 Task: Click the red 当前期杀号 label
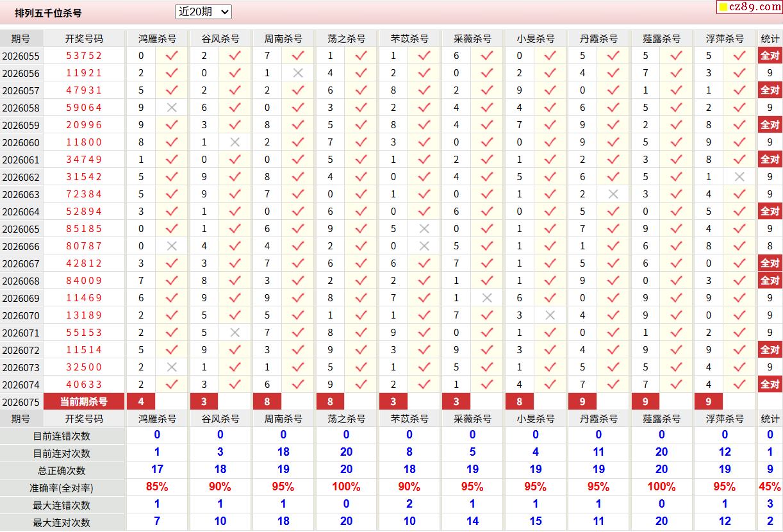[83, 402]
